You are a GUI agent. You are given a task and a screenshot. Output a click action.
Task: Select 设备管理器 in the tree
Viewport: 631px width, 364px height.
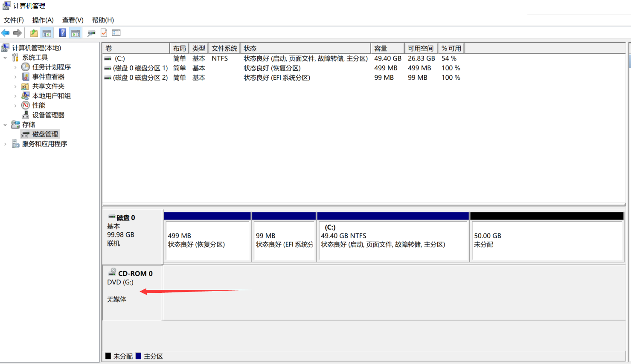click(48, 115)
